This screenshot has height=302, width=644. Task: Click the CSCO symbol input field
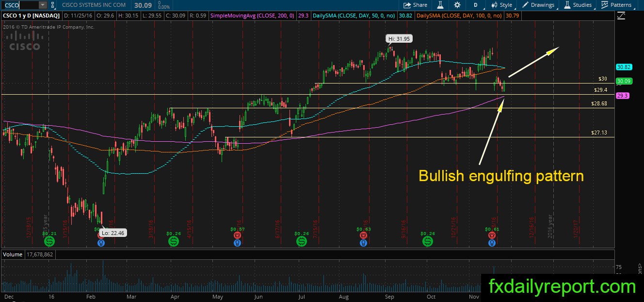19,5
